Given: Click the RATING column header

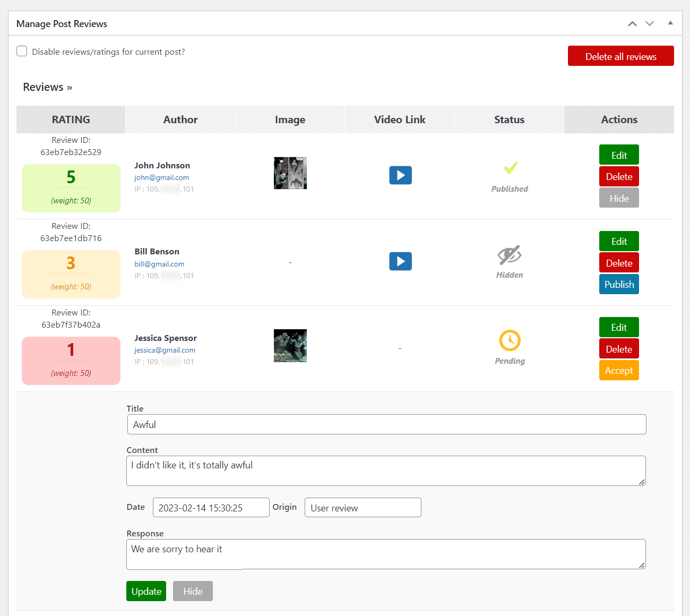Looking at the screenshot, I should (71, 119).
